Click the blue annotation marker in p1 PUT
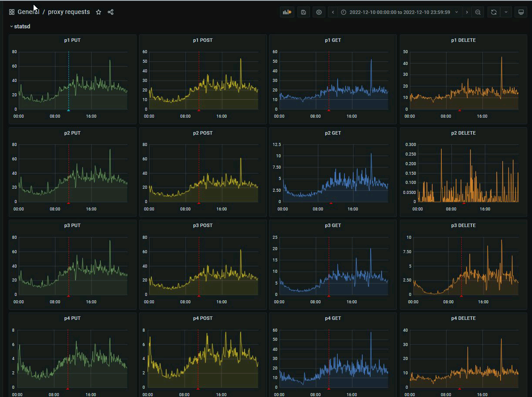This screenshot has width=532, height=397. pos(68,110)
